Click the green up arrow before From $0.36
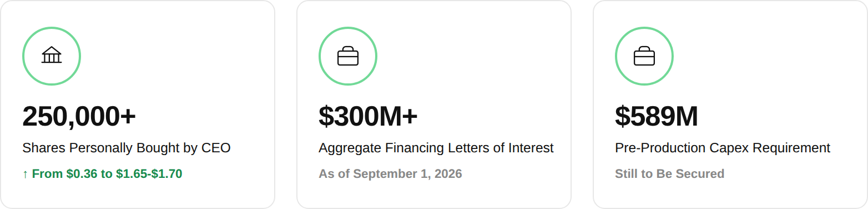The width and height of the screenshot is (868, 209). point(25,174)
